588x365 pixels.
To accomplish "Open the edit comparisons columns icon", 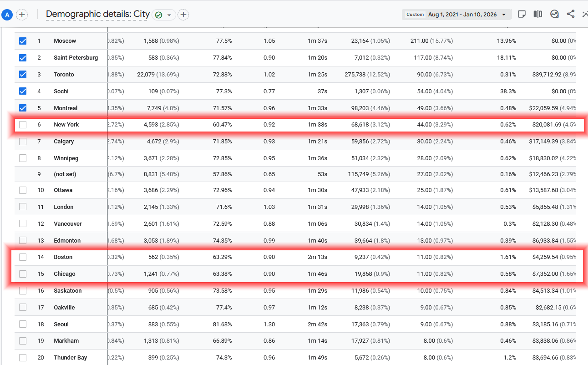I will click(538, 14).
